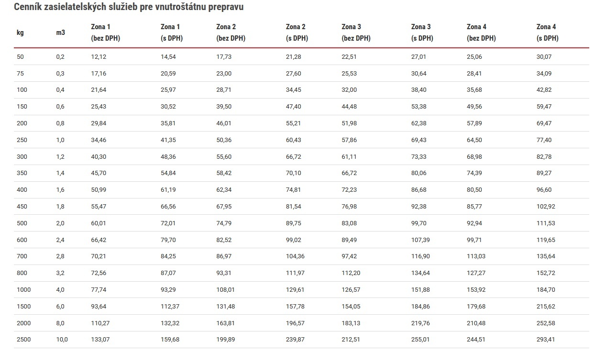Click the m3 column header

point(60,33)
